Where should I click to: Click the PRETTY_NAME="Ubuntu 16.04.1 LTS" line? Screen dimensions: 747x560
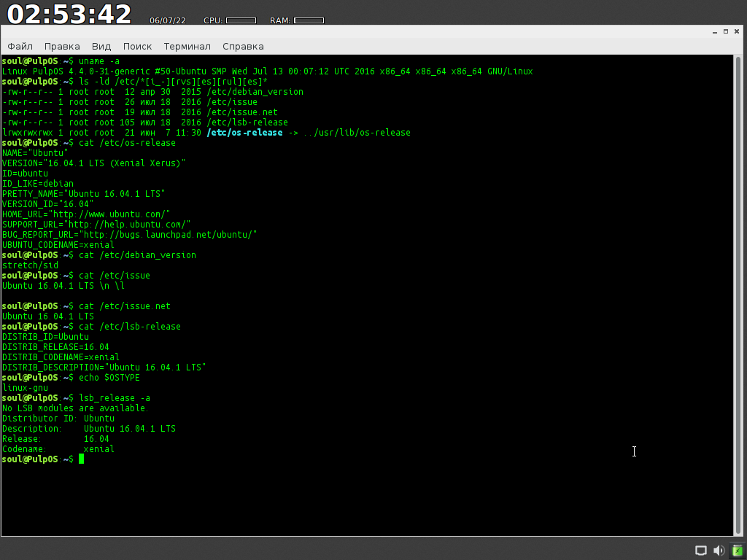pyautogui.click(x=83, y=194)
